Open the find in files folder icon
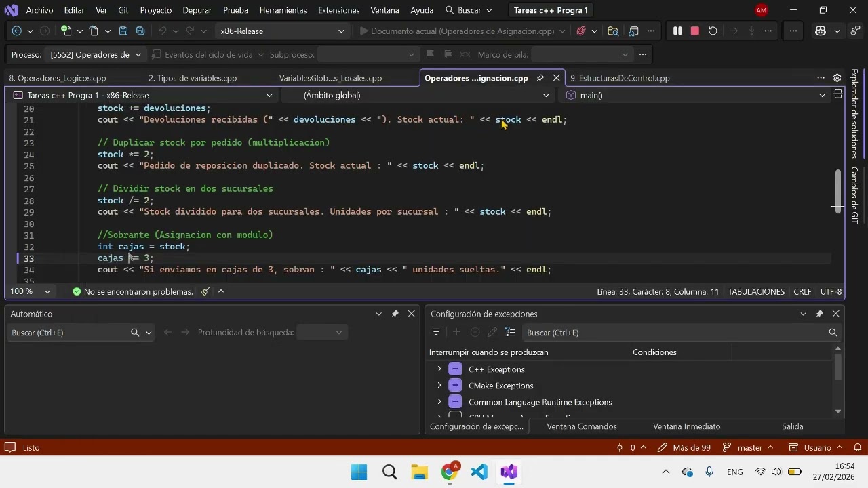The height and width of the screenshot is (488, 868). click(x=613, y=30)
